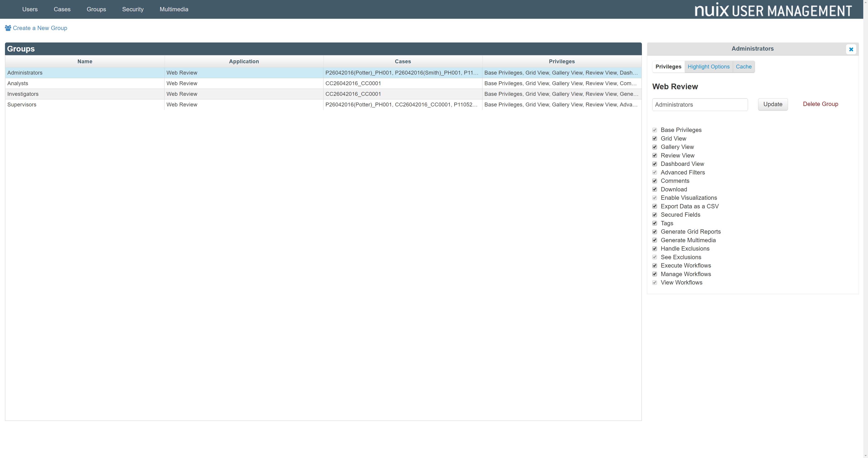This screenshot has height=458, width=868.
Task: Switch to the Privileges tab
Action: tap(668, 67)
